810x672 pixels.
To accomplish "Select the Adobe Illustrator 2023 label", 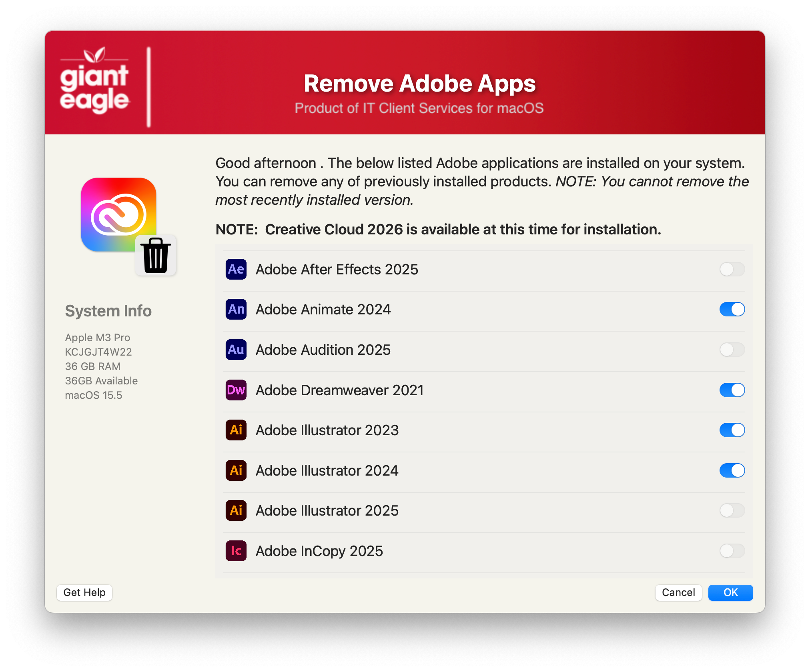I will click(327, 430).
